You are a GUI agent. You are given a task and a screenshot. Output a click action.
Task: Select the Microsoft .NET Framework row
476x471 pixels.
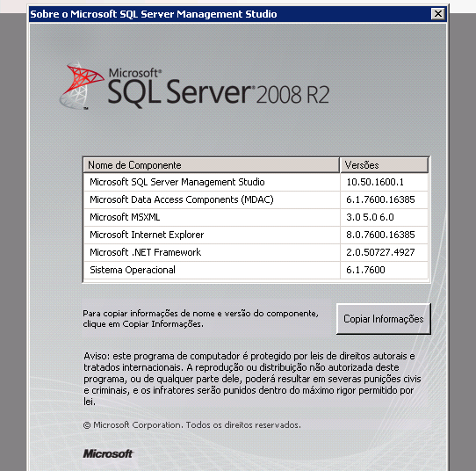point(256,252)
